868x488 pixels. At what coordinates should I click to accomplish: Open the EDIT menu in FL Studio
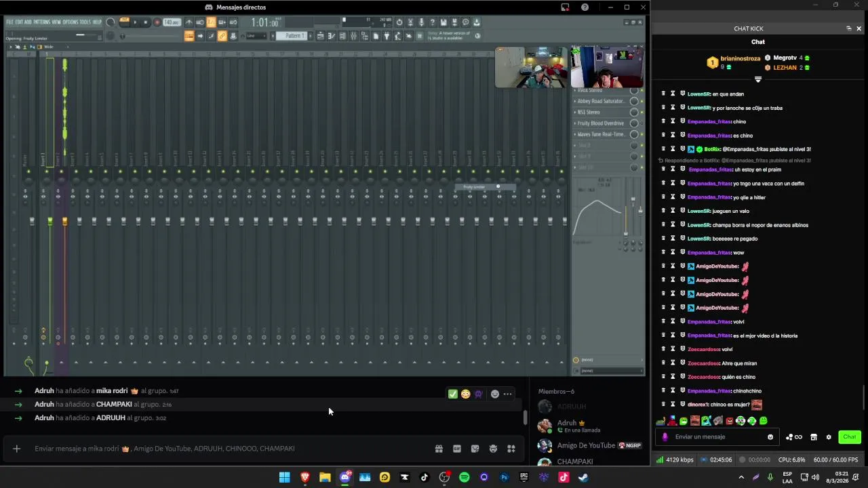click(x=19, y=22)
